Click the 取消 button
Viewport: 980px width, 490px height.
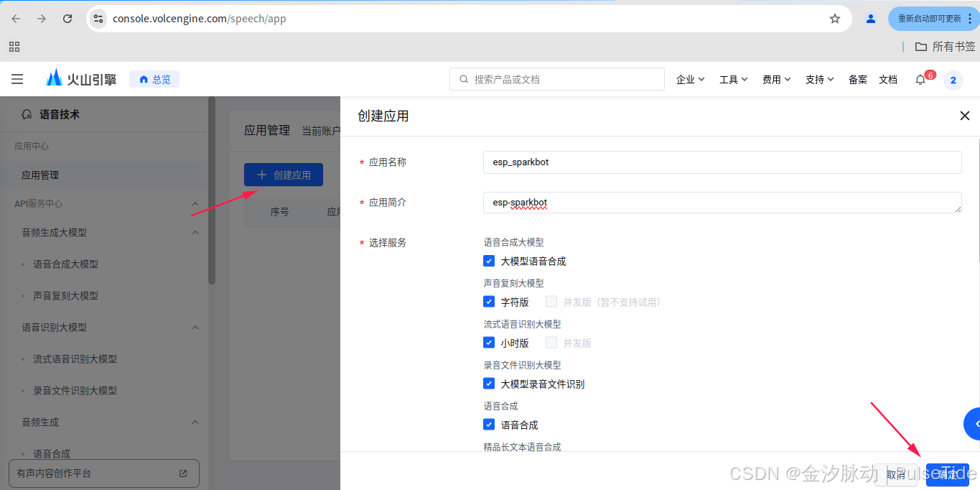[x=896, y=474]
